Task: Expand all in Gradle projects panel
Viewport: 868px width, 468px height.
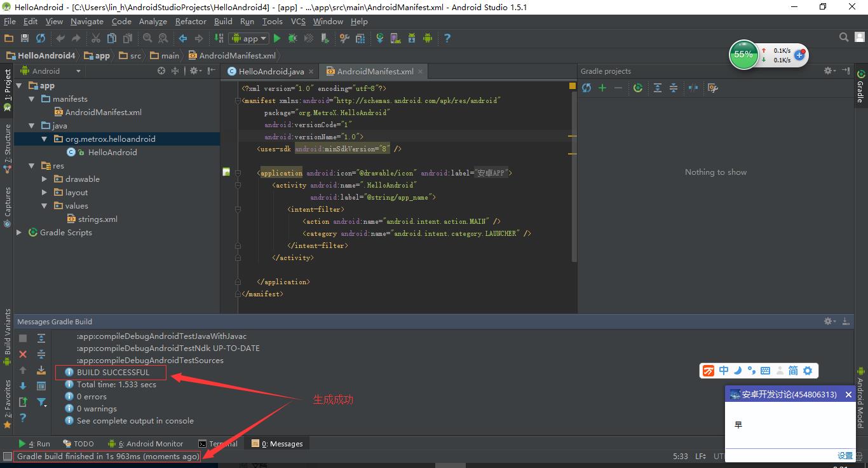Action: (658, 88)
